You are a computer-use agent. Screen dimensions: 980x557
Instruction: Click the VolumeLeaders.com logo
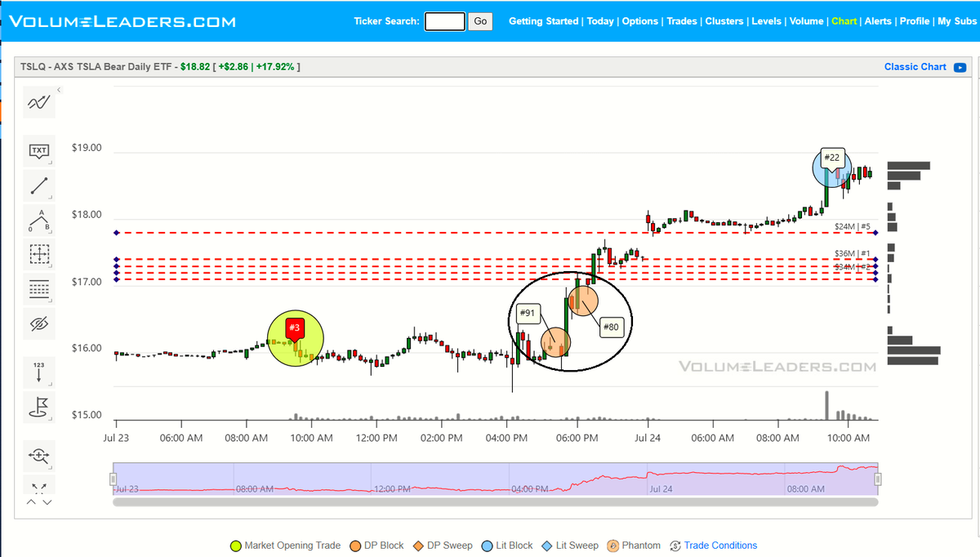click(122, 21)
